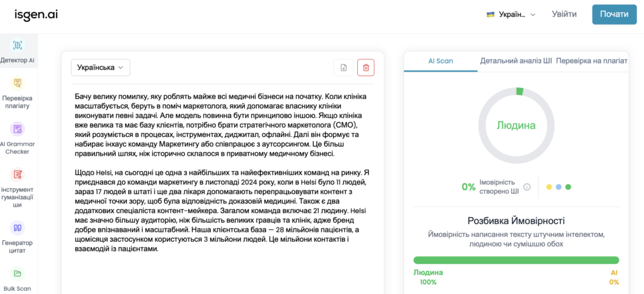Image resolution: width=644 pixels, height=294 pixels.
Task: Click the yellow dot indicator
Action: [549, 187]
